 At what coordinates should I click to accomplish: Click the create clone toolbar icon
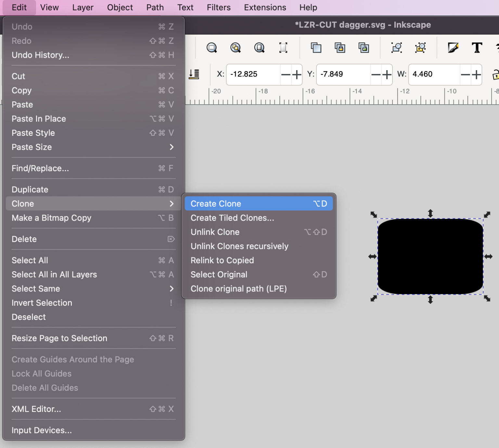point(340,48)
